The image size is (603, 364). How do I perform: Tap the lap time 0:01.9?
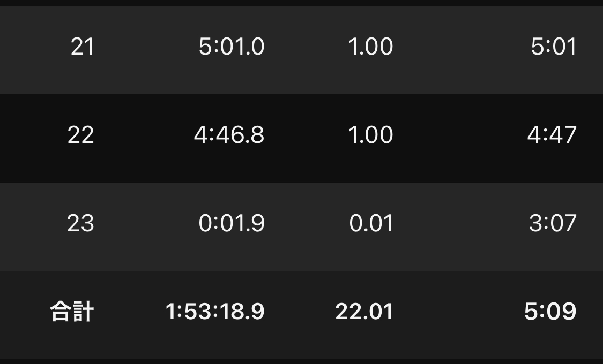232,223
